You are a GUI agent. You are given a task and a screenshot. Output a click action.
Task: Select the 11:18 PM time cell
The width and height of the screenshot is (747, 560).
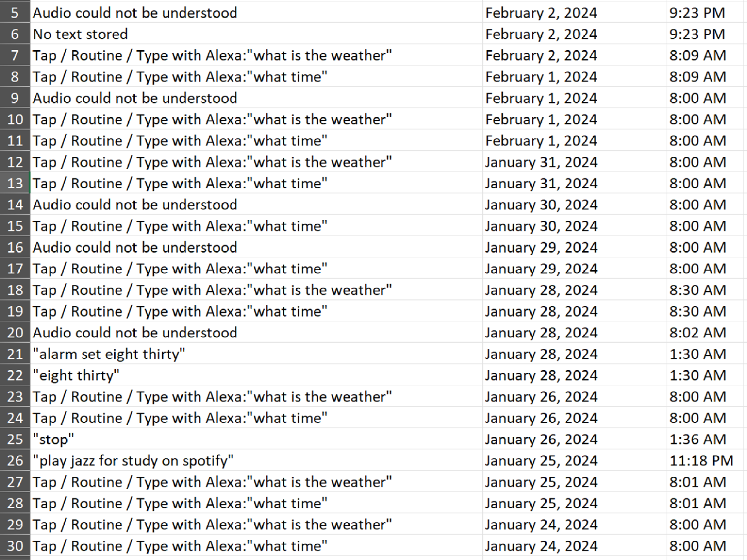(701, 460)
